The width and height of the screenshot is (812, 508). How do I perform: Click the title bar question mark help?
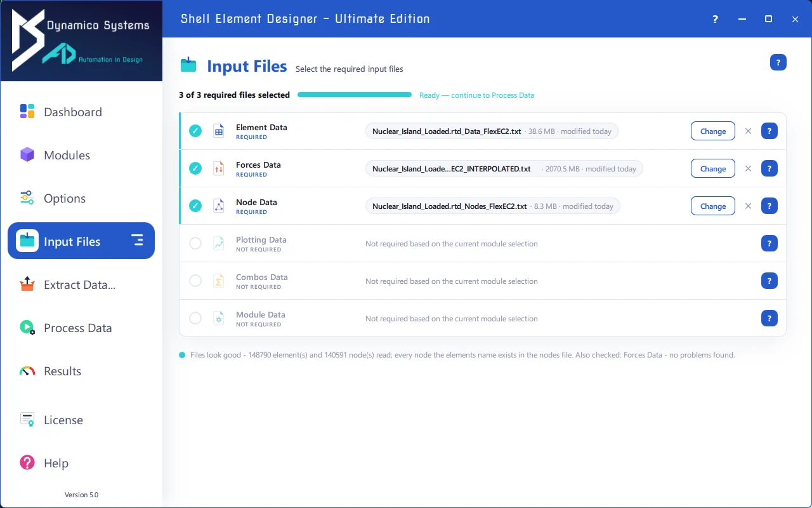click(715, 19)
